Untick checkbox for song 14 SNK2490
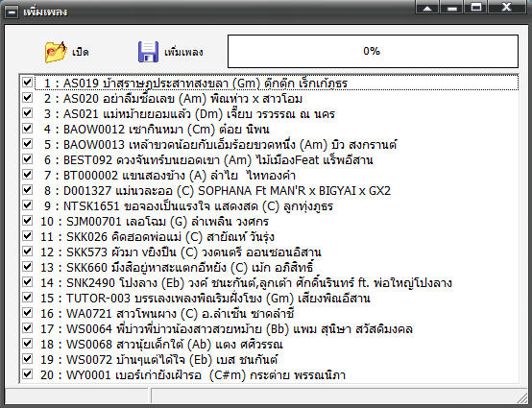The image size is (532, 408). tap(27, 282)
